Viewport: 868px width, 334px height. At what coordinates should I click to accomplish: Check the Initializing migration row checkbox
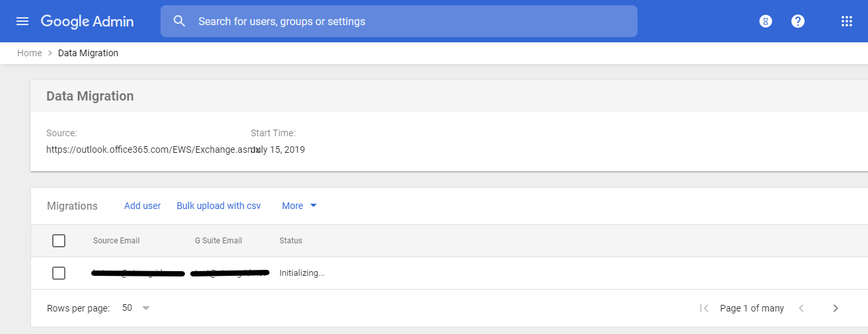pyautogui.click(x=59, y=272)
